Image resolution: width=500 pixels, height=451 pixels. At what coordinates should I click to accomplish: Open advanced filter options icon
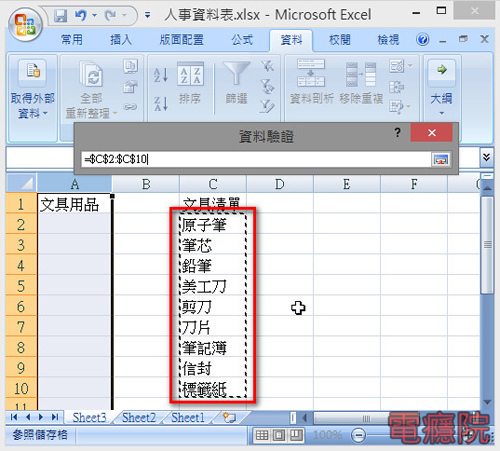point(267,107)
